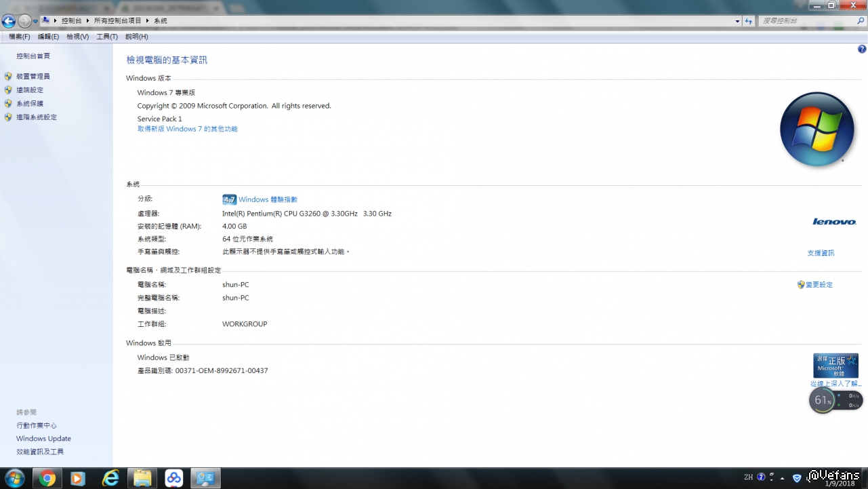This screenshot has width=868, height=489.
Task: Click the Lenovo logo
Action: (x=834, y=222)
